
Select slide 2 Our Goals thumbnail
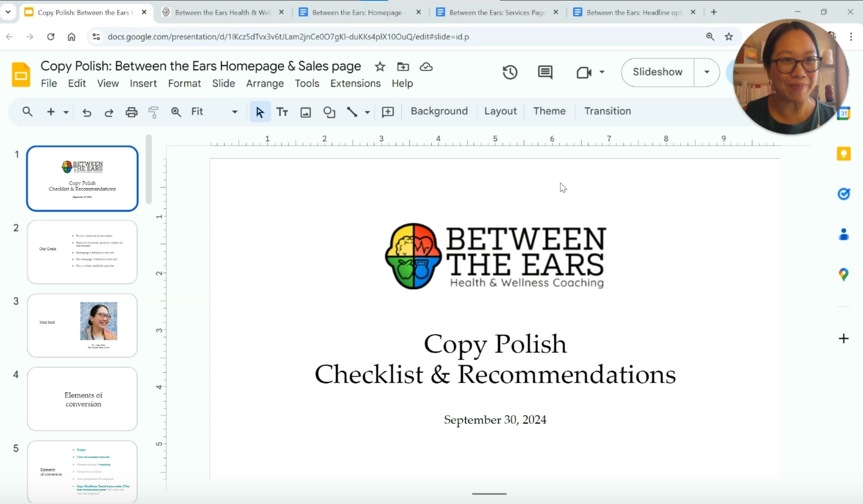(82, 252)
